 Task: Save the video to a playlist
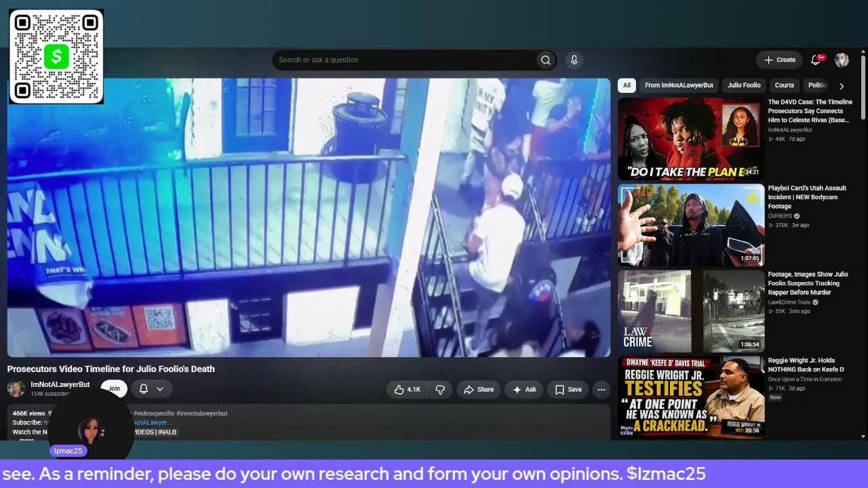(x=568, y=390)
